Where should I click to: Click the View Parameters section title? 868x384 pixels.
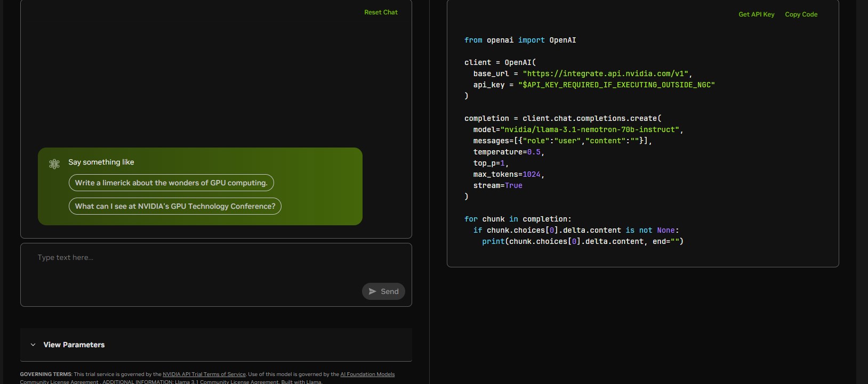tap(74, 345)
